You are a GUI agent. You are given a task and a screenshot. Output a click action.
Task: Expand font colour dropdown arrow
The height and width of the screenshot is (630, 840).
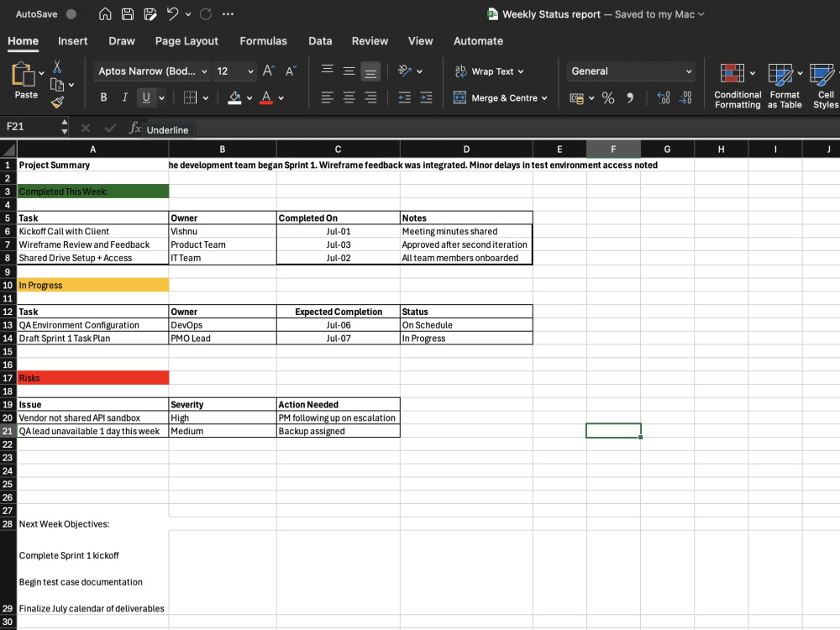pos(281,98)
